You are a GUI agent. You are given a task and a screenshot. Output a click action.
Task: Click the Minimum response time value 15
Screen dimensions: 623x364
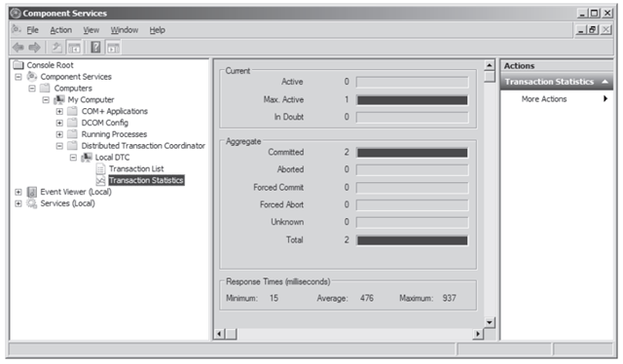coord(274,298)
